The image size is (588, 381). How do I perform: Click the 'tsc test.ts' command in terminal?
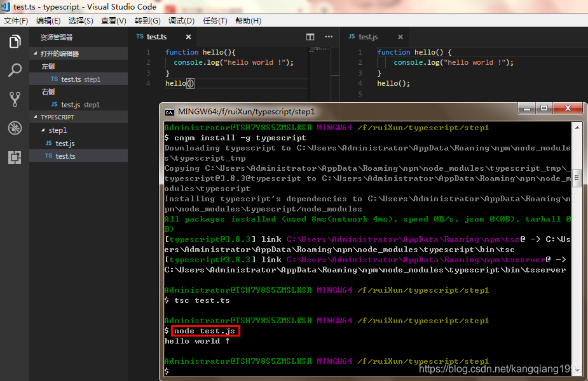tap(202, 300)
